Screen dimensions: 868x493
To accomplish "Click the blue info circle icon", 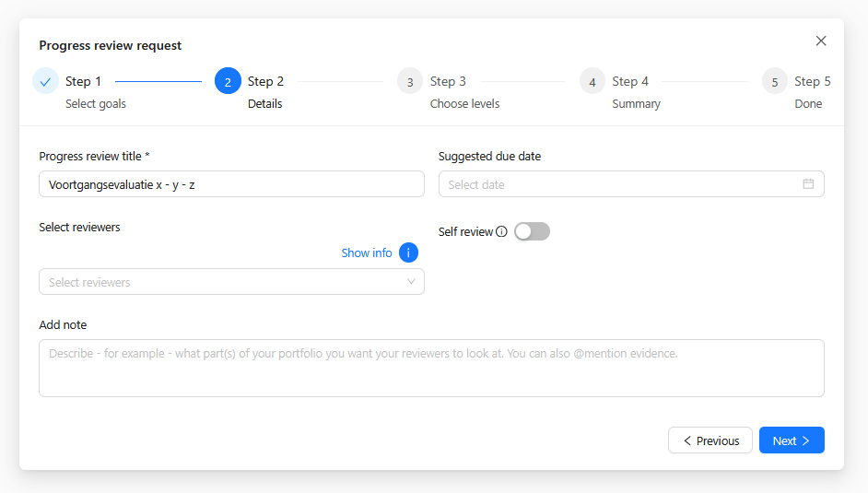I will click(x=408, y=252).
